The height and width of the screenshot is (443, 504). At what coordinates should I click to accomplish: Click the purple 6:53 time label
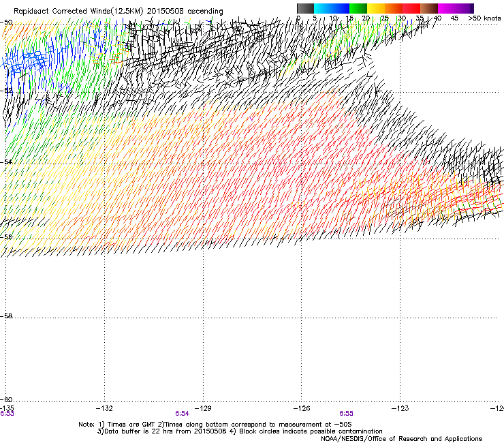click(7, 414)
